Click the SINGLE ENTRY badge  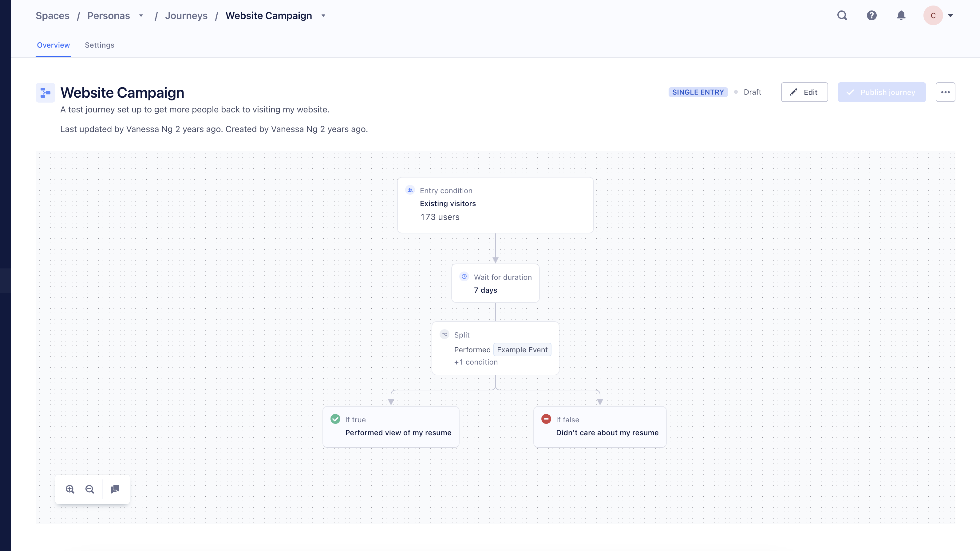(x=698, y=92)
